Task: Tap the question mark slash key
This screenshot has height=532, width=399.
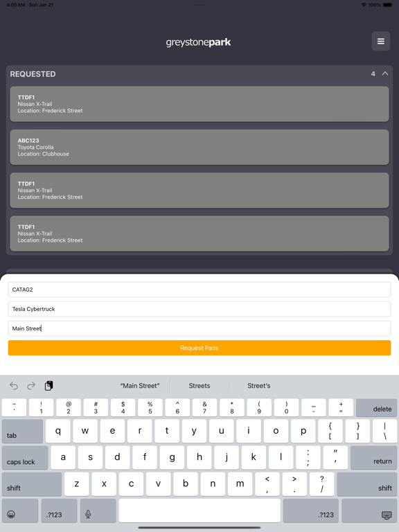Action: coord(321,484)
